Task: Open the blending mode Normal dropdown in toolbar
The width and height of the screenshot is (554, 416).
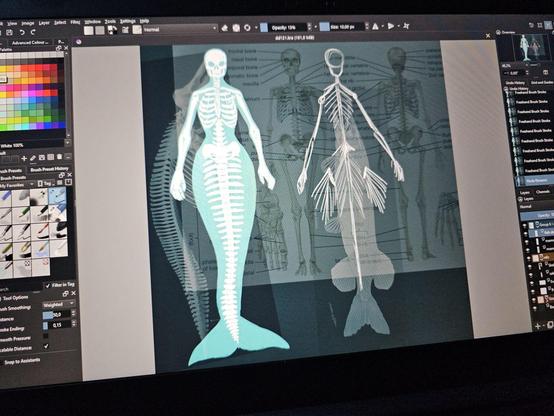Action: [179, 29]
